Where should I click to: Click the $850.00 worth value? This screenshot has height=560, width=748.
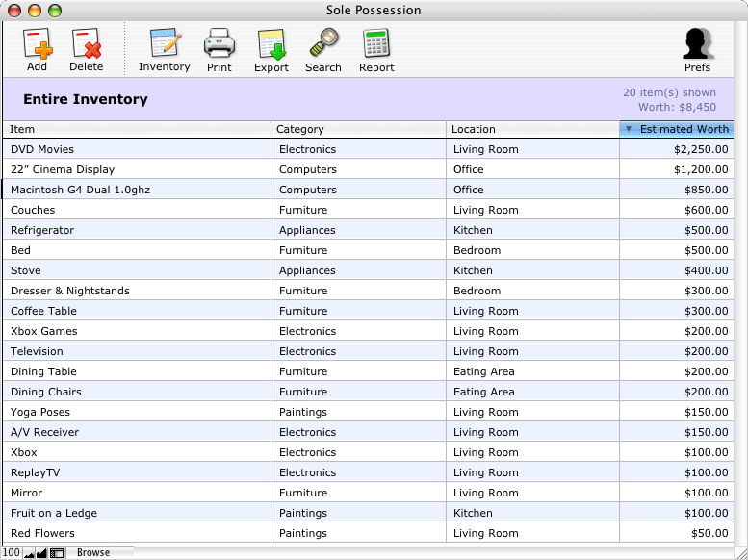coord(706,190)
